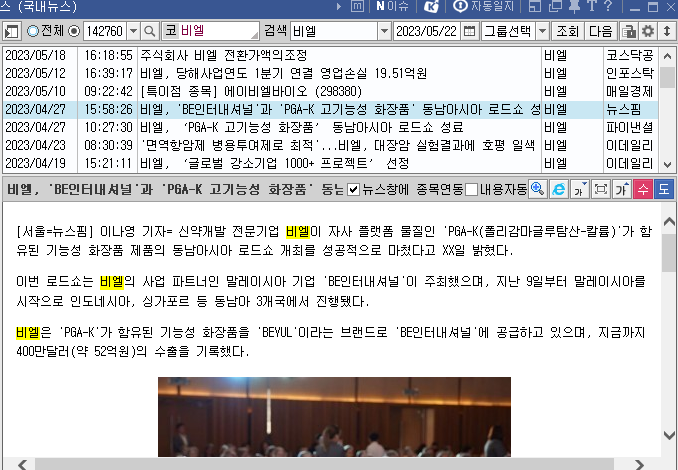Click the article vertical scrollbar thumb
Image resolution: width=678 pixels, height=470 pixels.
click(668, 253)
